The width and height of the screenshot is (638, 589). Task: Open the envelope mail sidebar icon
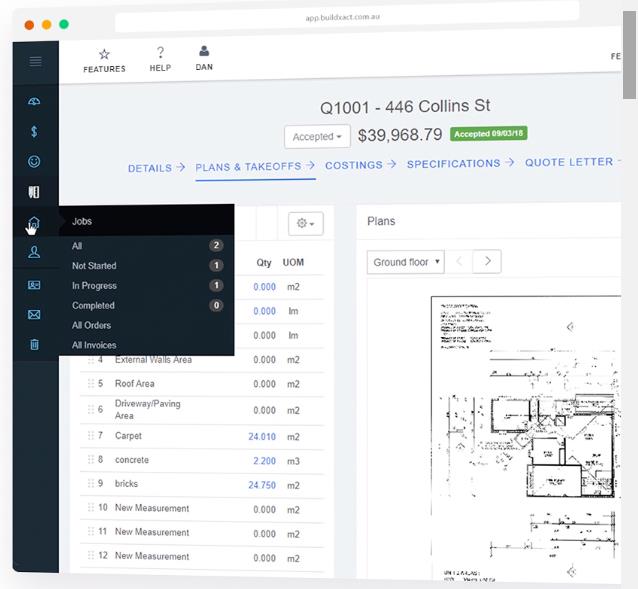(x=34, y=314)
